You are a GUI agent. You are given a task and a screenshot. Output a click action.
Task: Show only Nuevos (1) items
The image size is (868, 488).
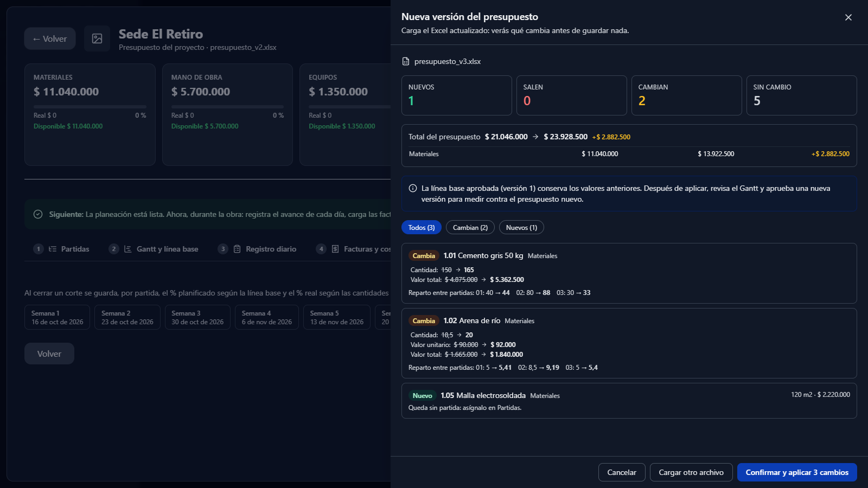point(521,228)
